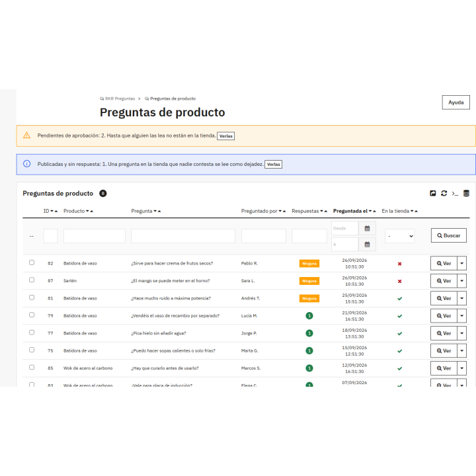Click answer count badge for question 79
476x476 pixels.
tap(309, 316)
